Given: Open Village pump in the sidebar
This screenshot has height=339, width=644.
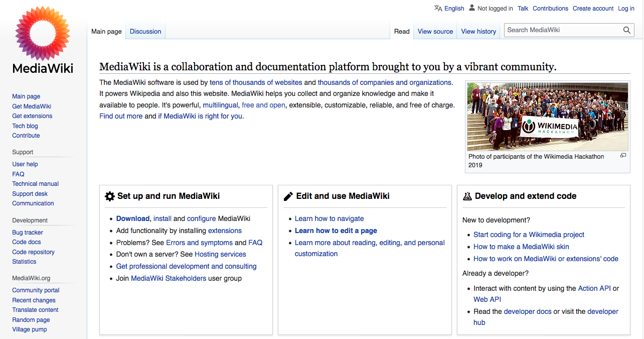Looking at the screenshot, I should coord(30,329).
